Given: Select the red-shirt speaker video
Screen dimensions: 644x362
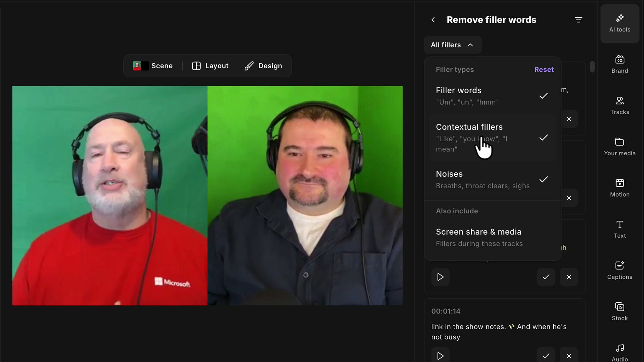Looking at the screenshot, I should tap(110, 196).
